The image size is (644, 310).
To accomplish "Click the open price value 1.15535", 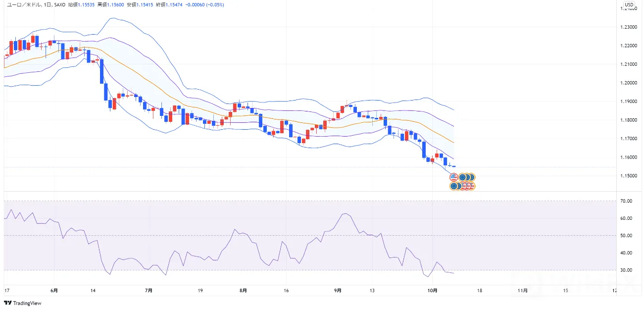I will point(86,4).
